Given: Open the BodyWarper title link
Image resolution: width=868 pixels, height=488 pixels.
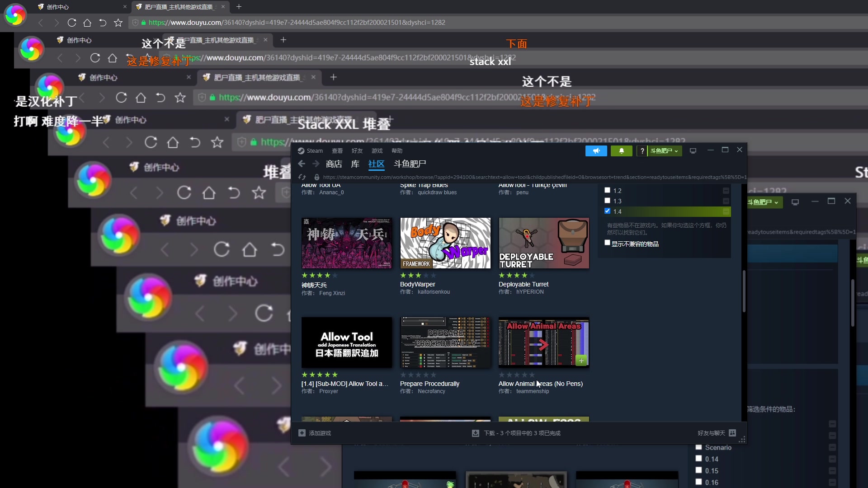Looking at the screenshot, I should click(418, 284).
